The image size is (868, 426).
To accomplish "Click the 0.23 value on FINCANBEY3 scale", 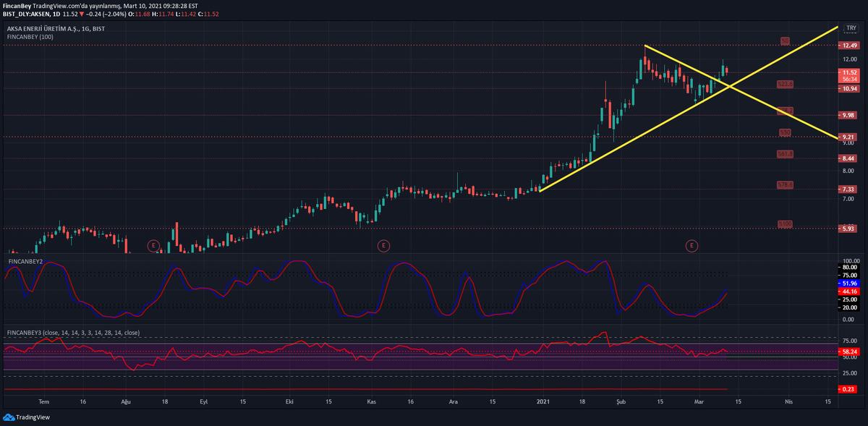I will (848, 389).
